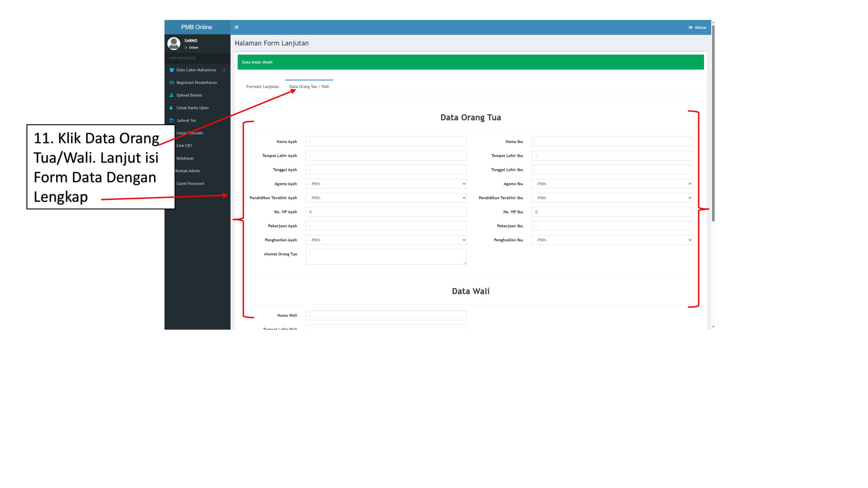Open Pendidikan Terakhir Ibu dropdown
Screen dimensions: 868x488
[611, 198]
